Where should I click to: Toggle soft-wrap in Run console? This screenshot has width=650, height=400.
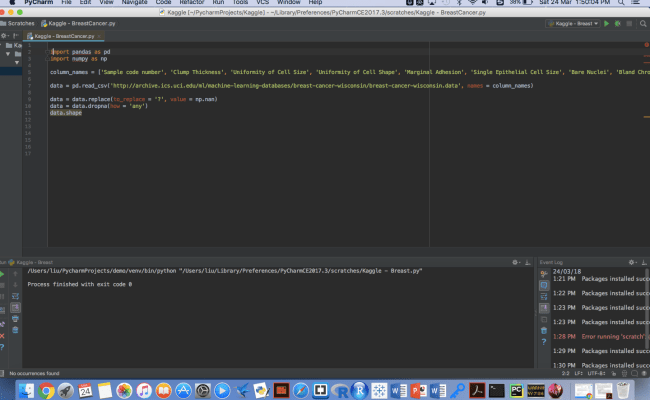[x=15, y=296]
